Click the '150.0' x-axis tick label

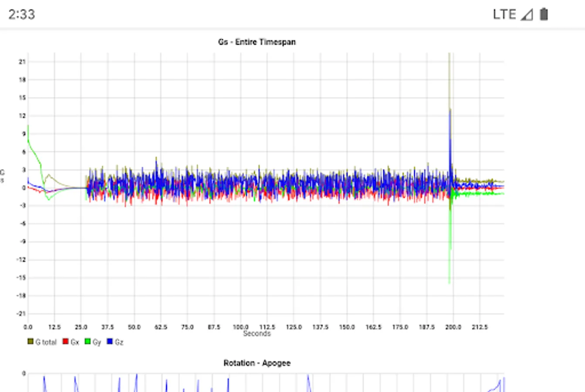pos(347,327)
